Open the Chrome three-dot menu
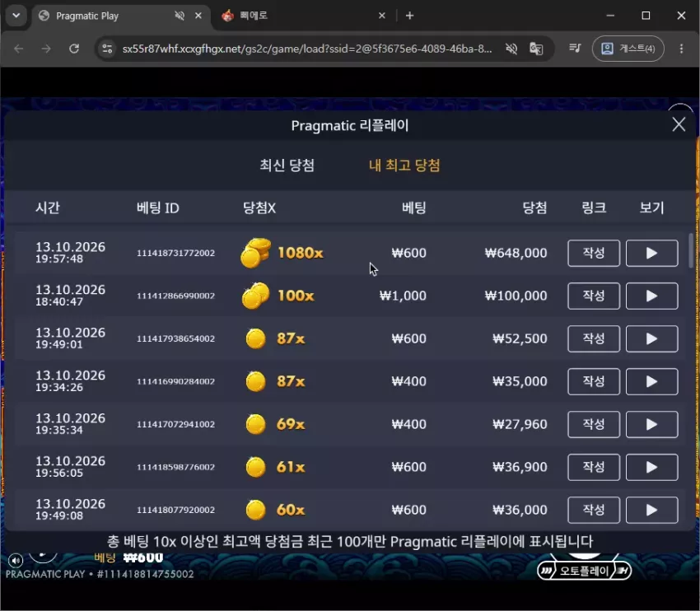This screenshot has height=611, width=700. (681, 49)
